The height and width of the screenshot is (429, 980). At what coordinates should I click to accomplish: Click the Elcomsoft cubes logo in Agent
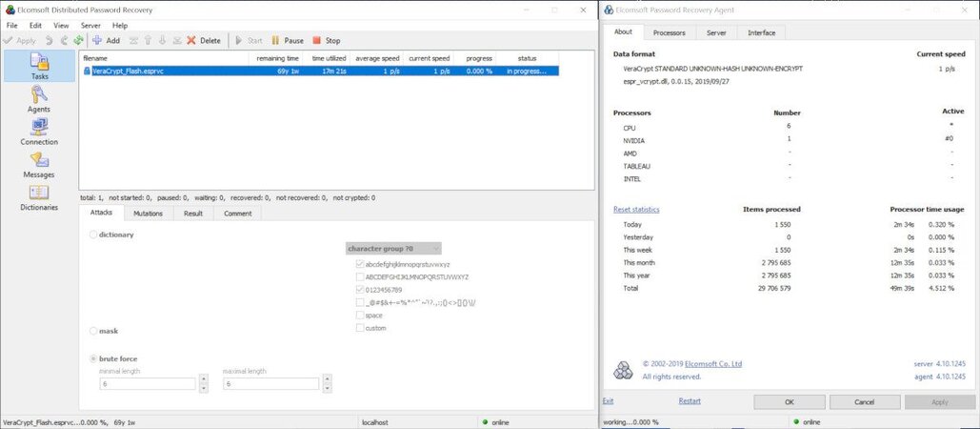click(623, 370)
